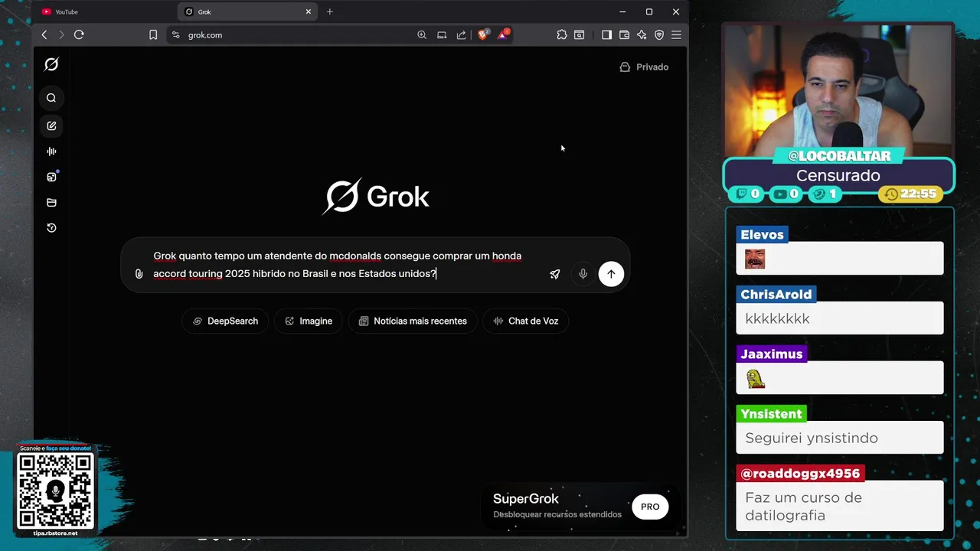Open Brave Rewards triangle icon
980x551 pixels.
tap(503, 34)
